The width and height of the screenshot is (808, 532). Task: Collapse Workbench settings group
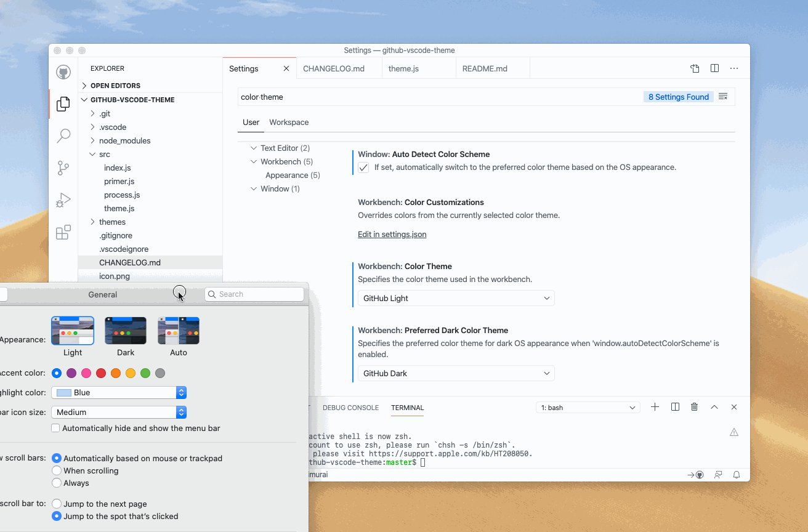pos(254,162)
